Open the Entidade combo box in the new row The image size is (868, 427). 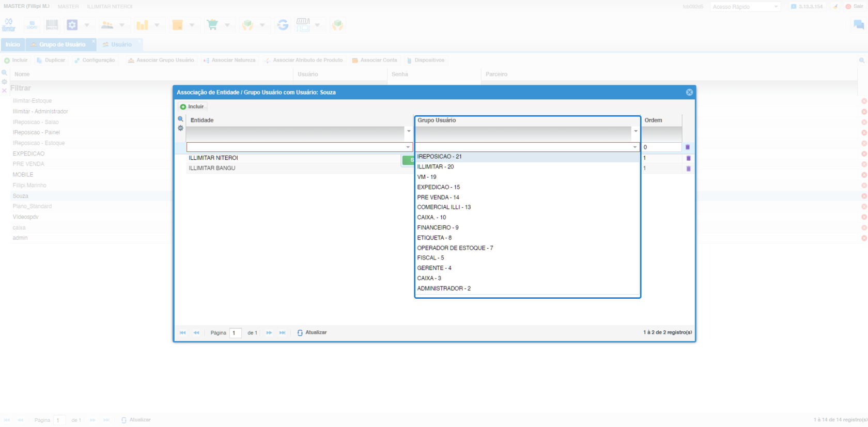[408, 147]
